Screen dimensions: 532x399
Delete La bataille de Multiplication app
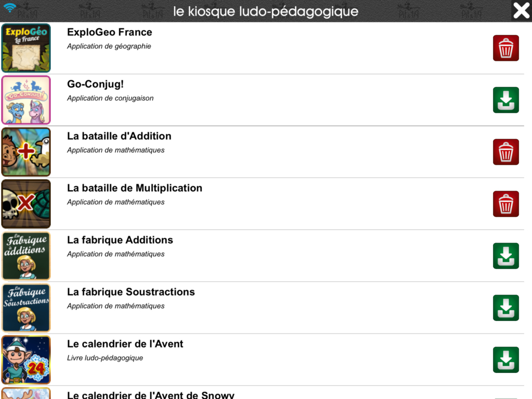pos(506,204)
